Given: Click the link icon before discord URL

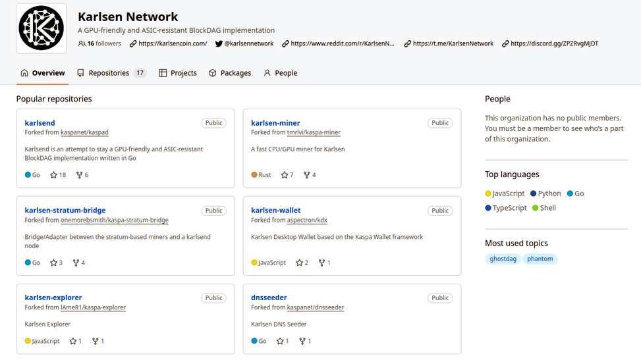Looking at the screenshot, I should [505, 43].
